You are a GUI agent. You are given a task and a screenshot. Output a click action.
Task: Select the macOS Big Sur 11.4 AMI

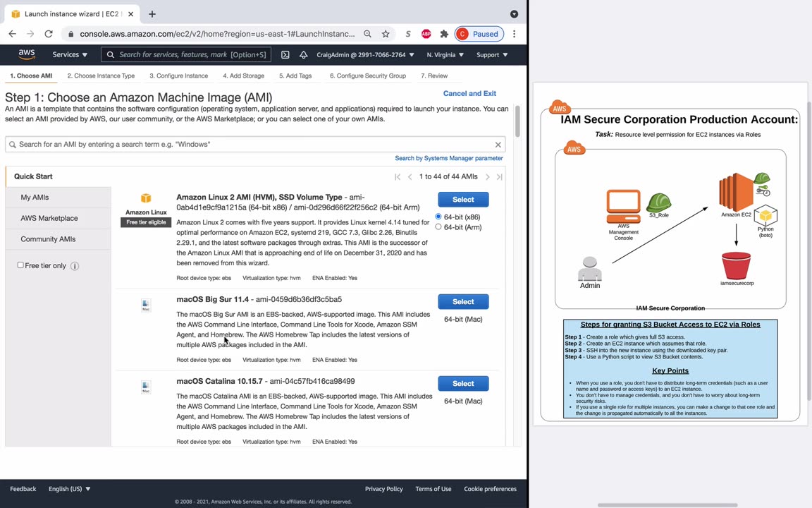pos(463,302)
